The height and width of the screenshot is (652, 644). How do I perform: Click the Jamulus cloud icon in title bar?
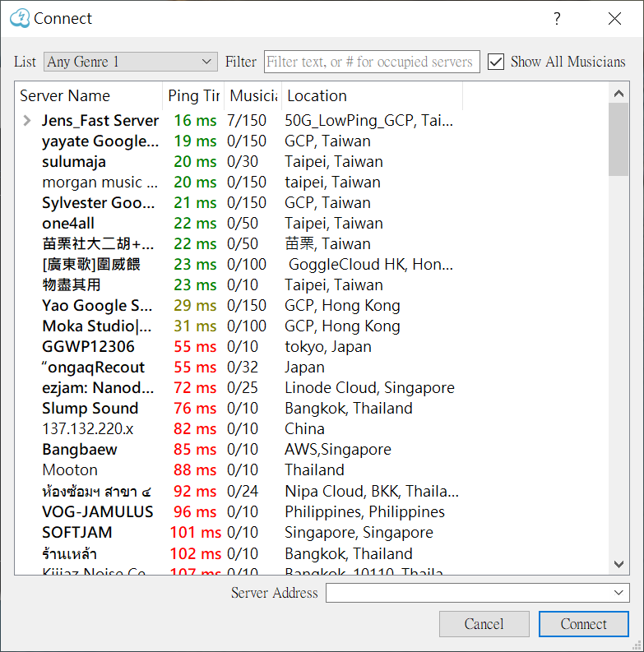point(20,18)
